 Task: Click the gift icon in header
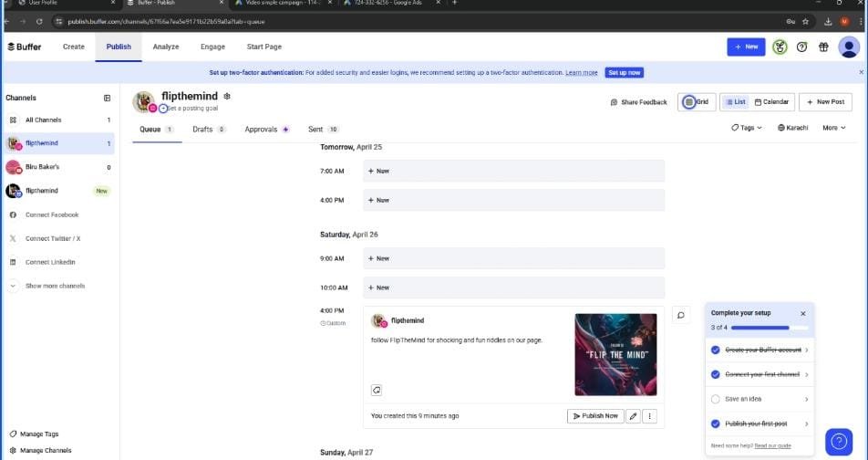click(824, 47)
